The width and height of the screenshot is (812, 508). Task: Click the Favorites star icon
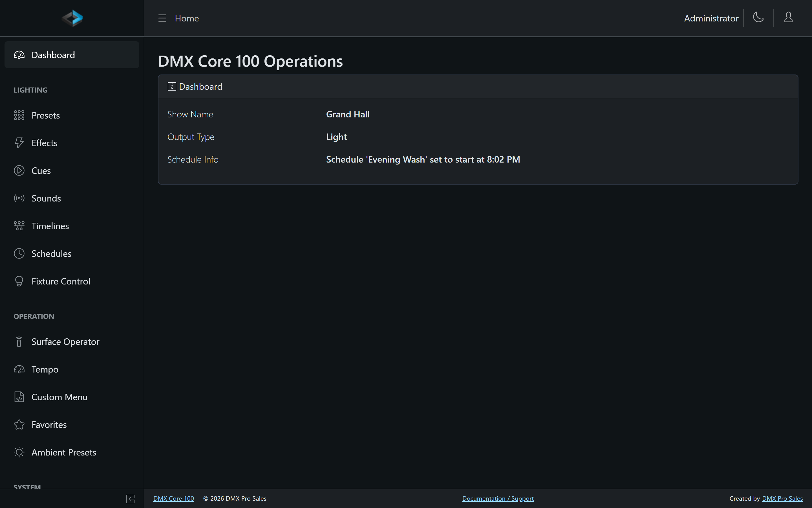coord(19,425)
